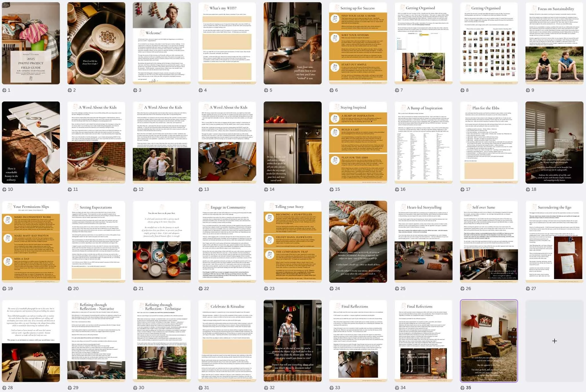Click the print icon beside page number 7
The width and height of the screenshot is (586, 392).
(x=397, y=90)
